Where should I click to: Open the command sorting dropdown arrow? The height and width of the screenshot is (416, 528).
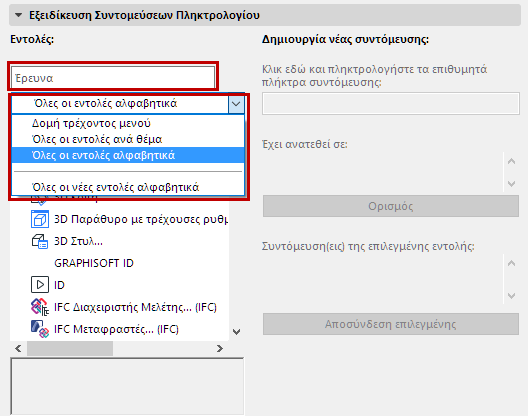coord(236,104)
